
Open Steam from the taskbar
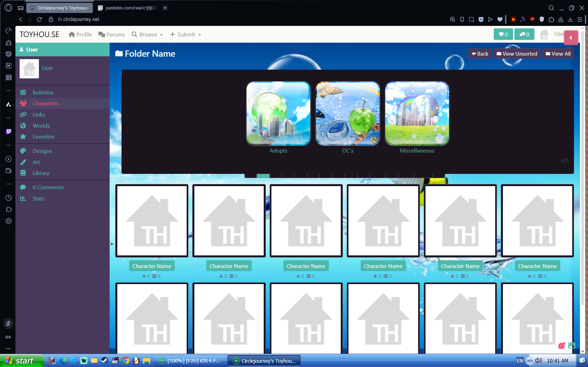[x=104, y=361]
